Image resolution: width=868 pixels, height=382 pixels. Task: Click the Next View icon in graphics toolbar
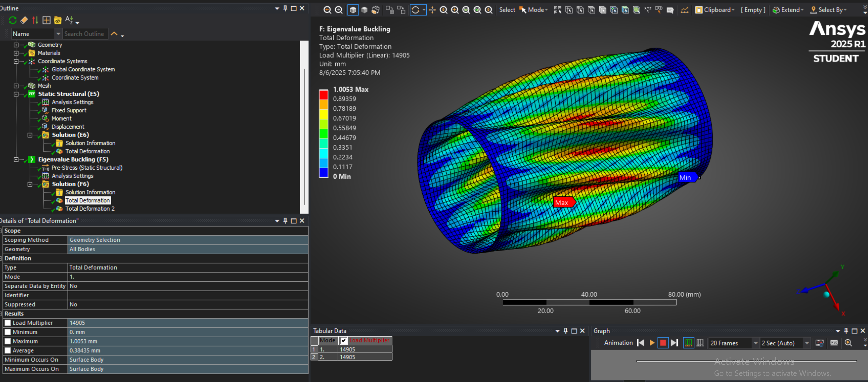339,10
